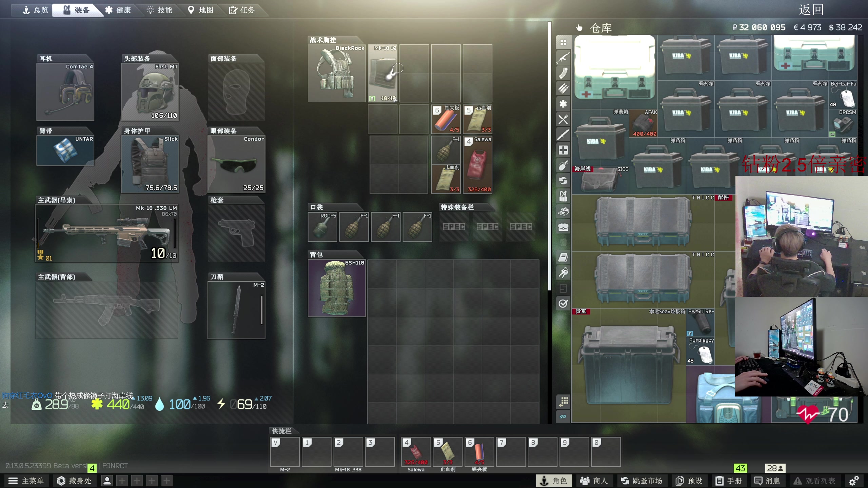
Task: Select the Mk-18 10 magazine in rig
Action: 382,73
